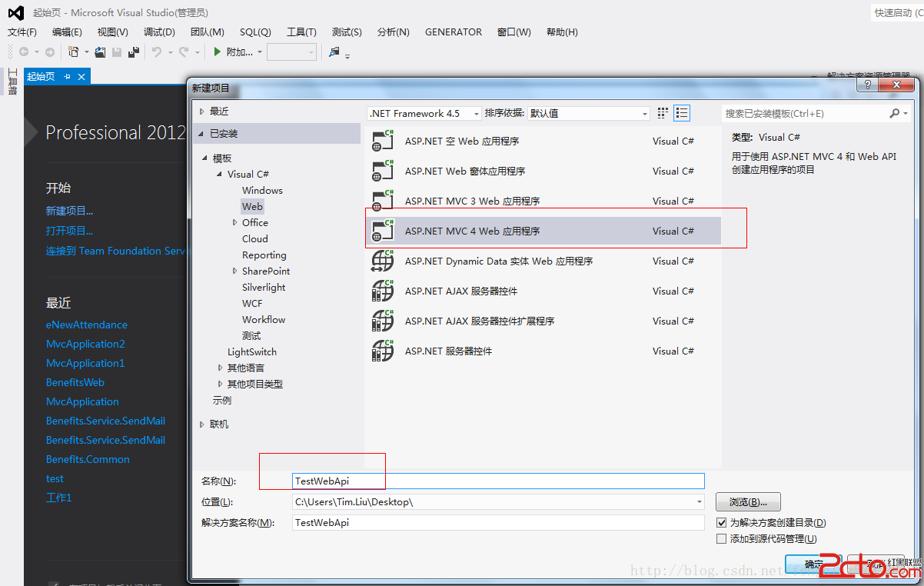Click the navigate backward toolbar arrow

pos(24,52)
